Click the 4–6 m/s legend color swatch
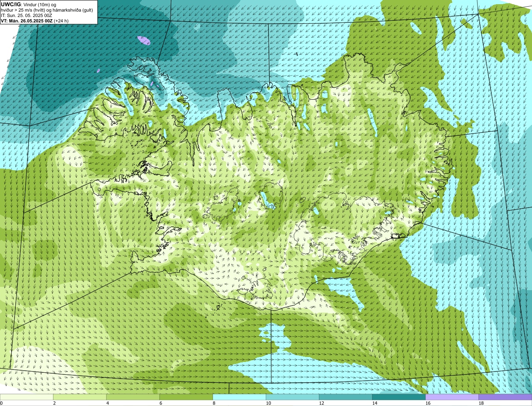 click(133, 397)
